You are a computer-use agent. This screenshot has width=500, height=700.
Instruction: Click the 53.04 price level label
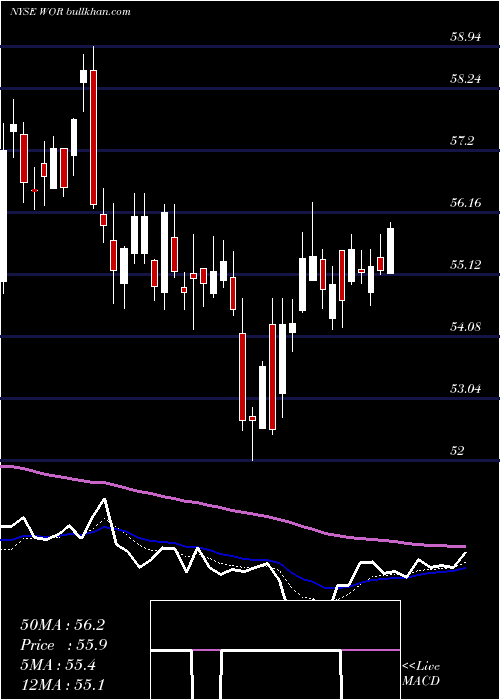click(466, 389)
